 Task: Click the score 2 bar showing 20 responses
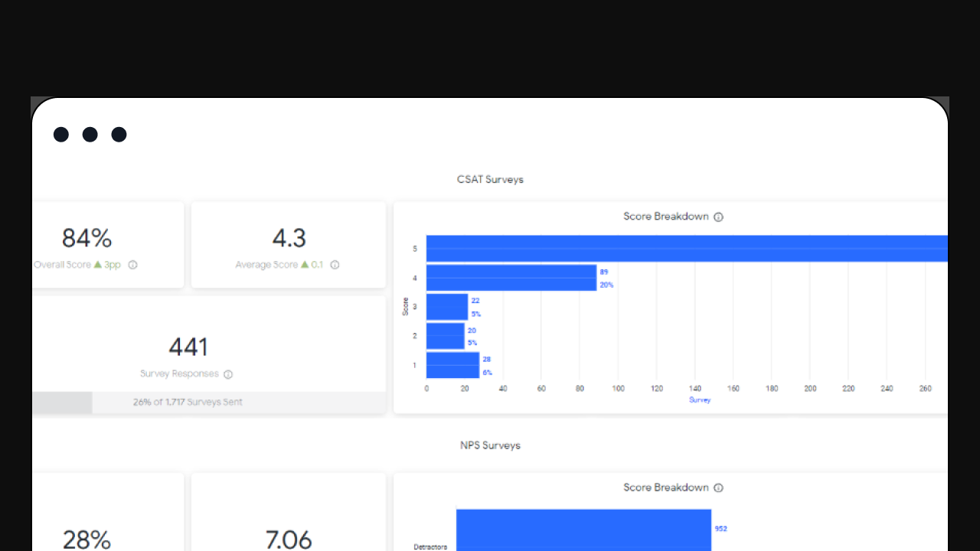[x=445, y=336]
